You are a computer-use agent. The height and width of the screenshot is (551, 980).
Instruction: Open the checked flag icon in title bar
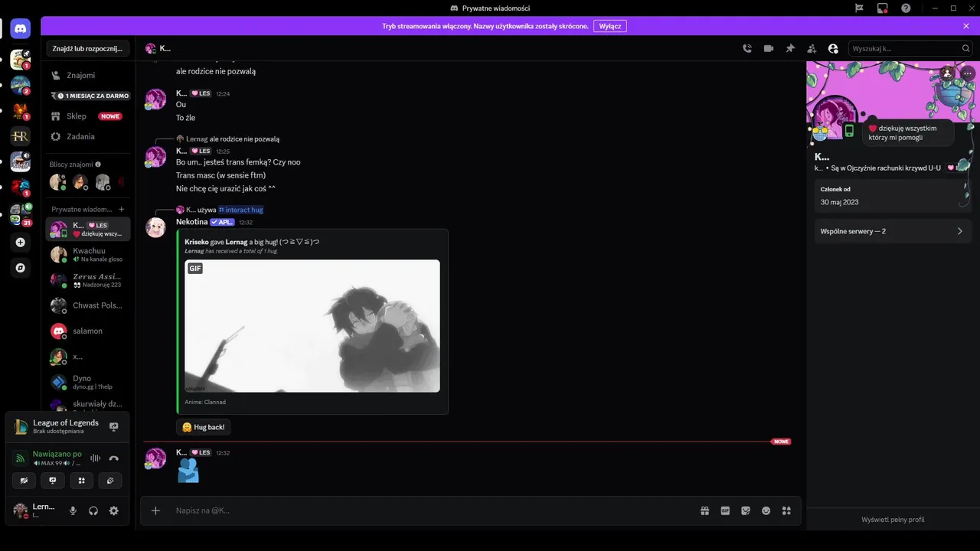[x=859, y=8]
